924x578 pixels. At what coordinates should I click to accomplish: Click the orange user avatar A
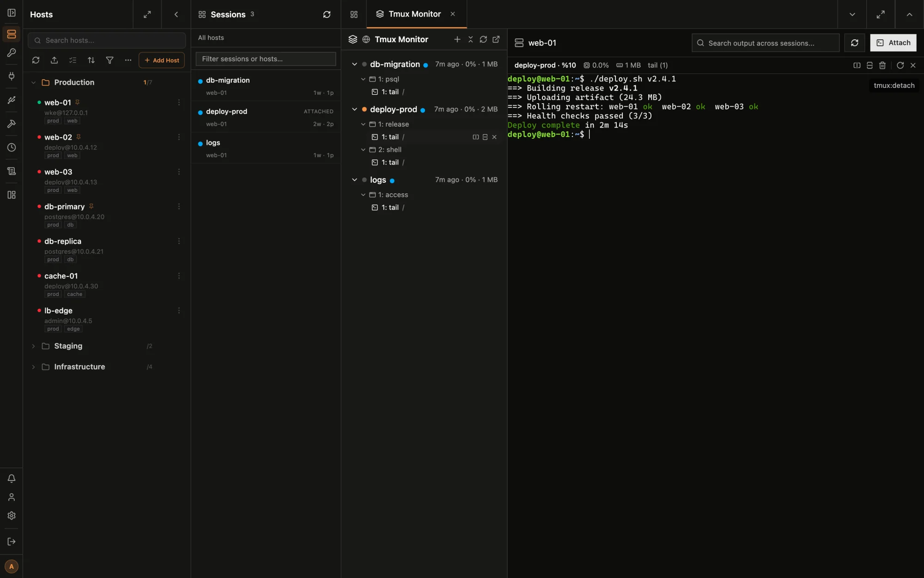[x=12, y=566]
